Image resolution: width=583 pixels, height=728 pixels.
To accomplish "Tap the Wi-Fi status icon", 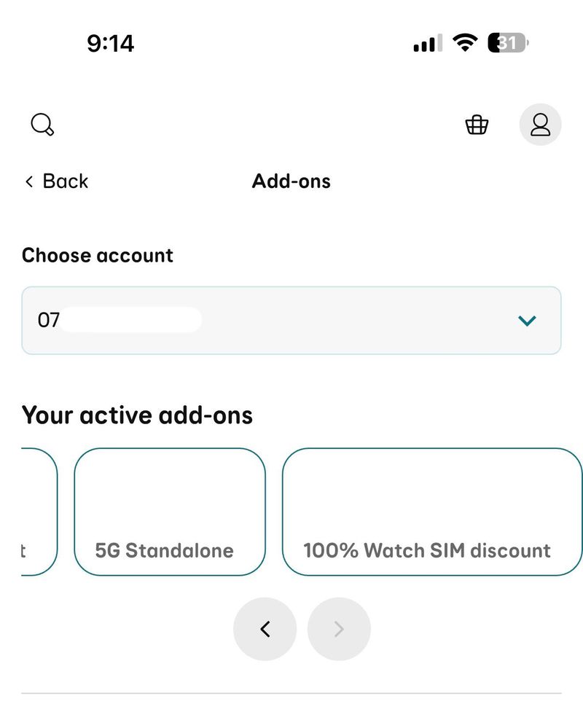I will click(463, 44).
